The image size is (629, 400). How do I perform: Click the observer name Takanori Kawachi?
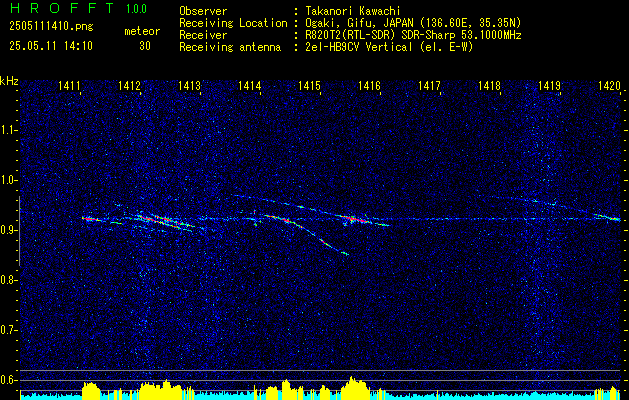(x=351, y=11)
